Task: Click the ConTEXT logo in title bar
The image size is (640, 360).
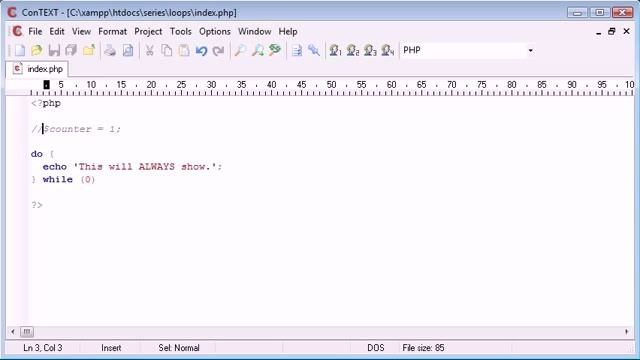Action: pyautogui.click(x=12, y=13)
